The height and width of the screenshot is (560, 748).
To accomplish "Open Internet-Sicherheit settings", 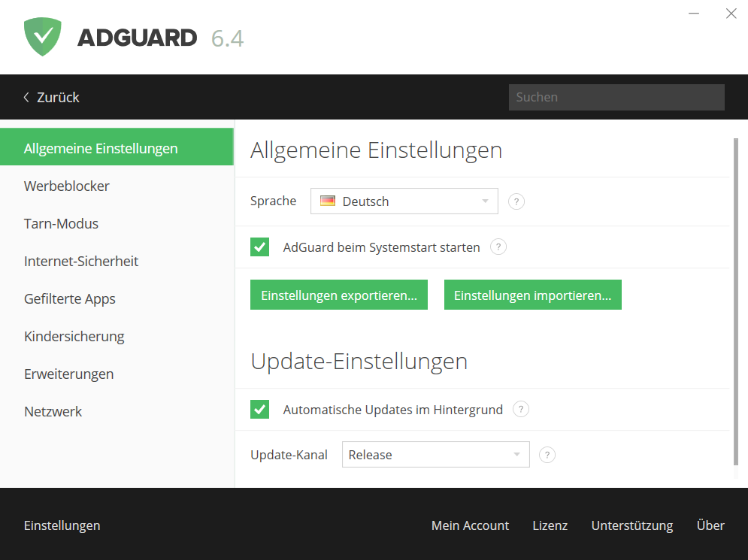I will click(81, 262).
